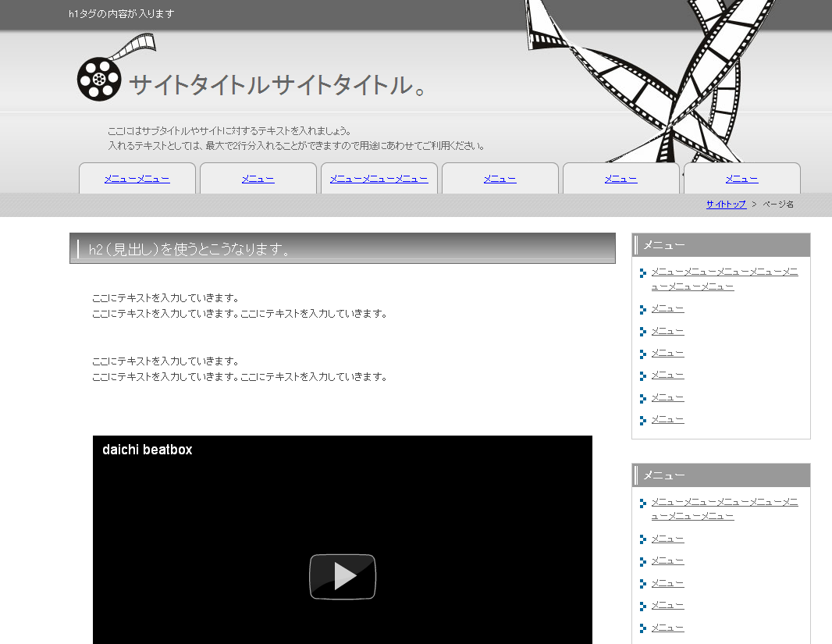Click arrow bullet beside second sidebar's long link

point(642,503)
